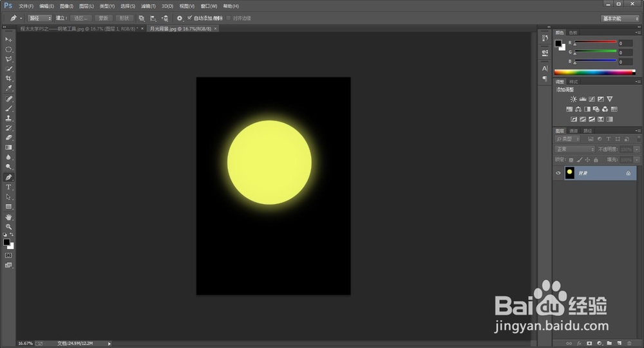Image resolution: width=644 pixels, height=348 pixels.
Task: Switch to 色板 swatches tab
Action: pos(573,33)
